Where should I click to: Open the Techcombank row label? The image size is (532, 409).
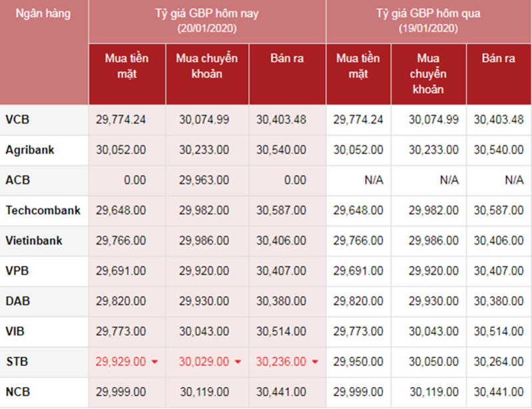click(x=43, y=210)
